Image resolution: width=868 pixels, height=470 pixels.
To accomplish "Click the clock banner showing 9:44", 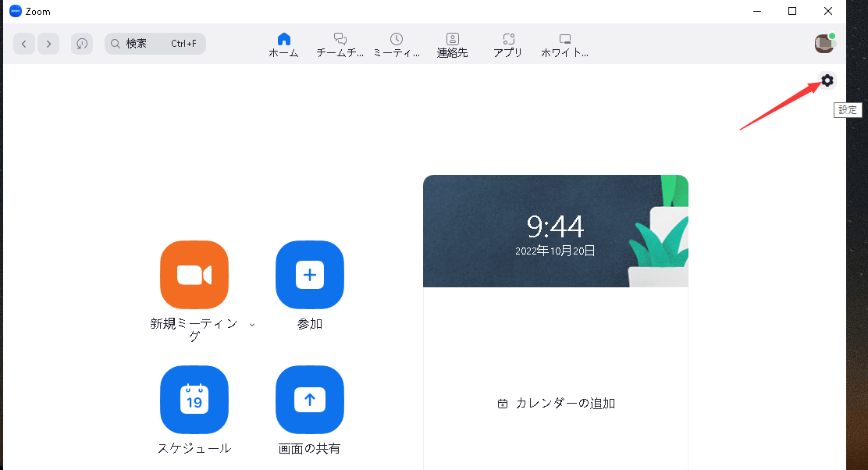I will [x=555, y=231].
